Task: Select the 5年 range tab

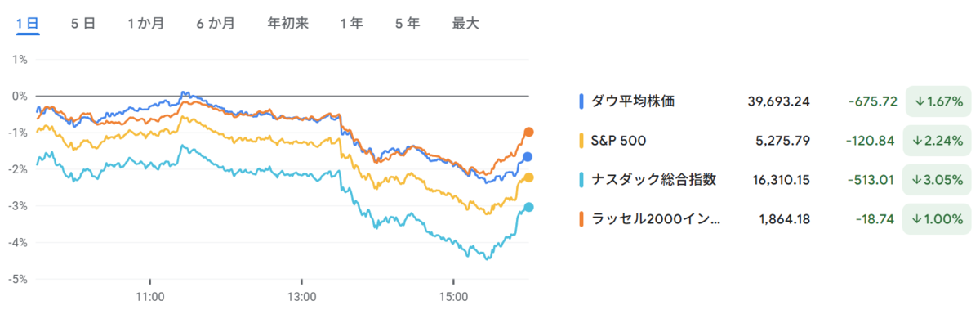Action: [x=408, y=24]
